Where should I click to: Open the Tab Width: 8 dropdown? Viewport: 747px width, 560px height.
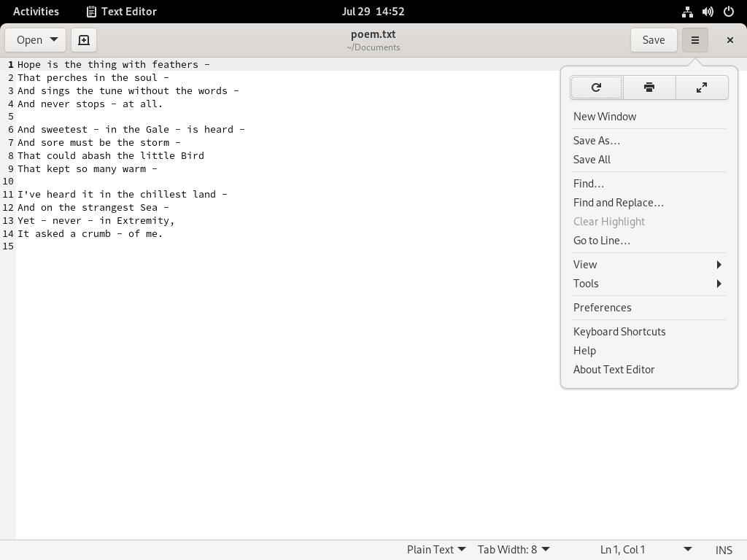point(514,550)
